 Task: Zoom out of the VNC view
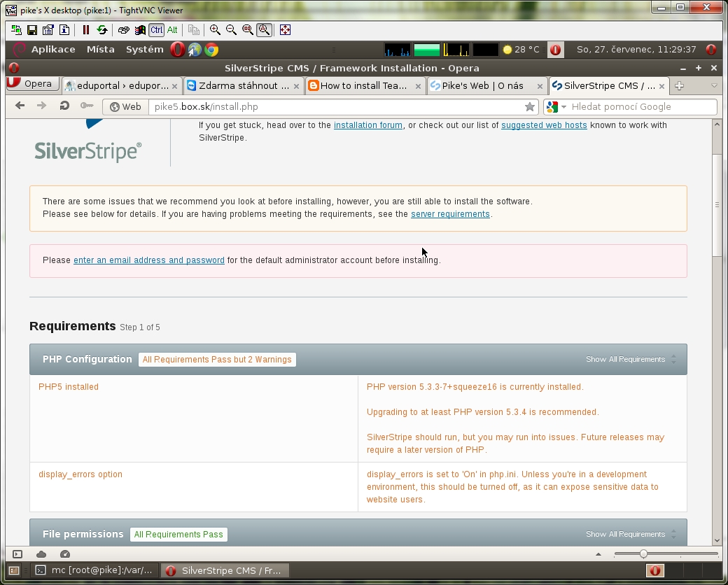pos(231,30)
